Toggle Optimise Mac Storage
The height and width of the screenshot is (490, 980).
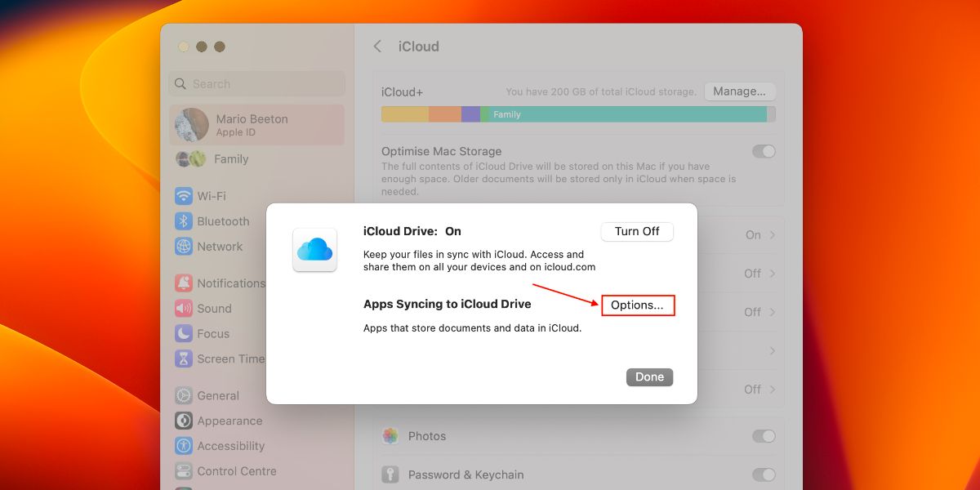(x=764, y=151)
